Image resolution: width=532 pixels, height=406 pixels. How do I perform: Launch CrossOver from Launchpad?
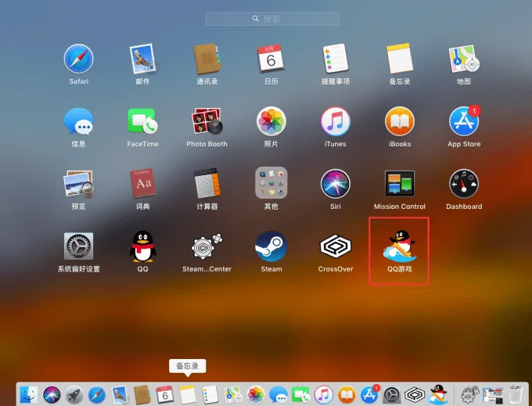(x=336, y=246)
